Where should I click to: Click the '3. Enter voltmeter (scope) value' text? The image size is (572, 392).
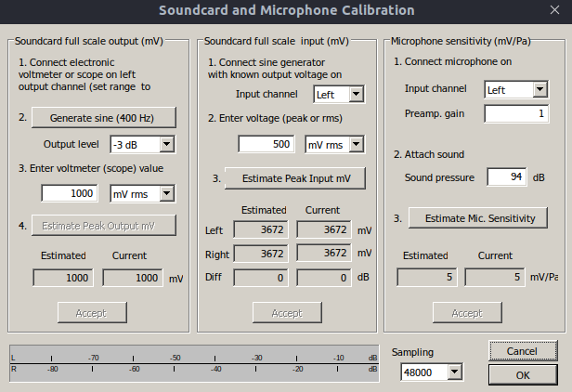91,168
